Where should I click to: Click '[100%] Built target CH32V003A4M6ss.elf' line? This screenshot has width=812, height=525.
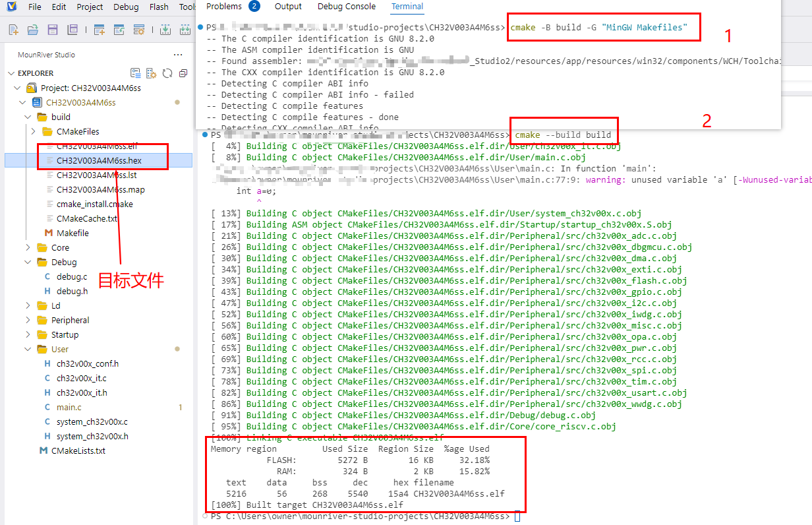[307, 505]
